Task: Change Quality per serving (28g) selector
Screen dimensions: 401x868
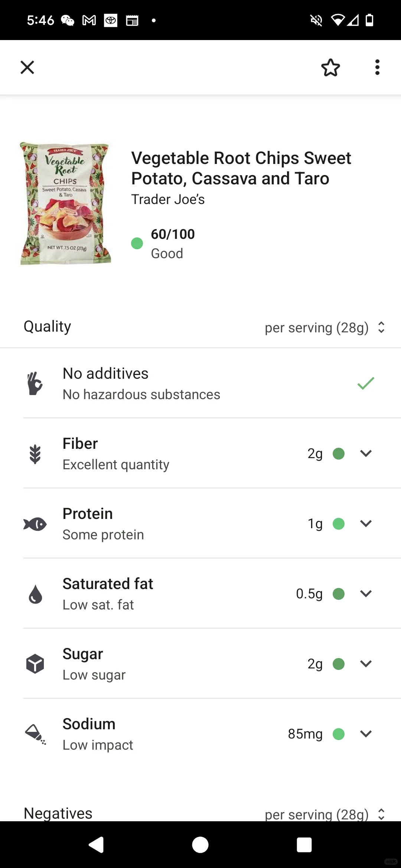Action: 325,328
